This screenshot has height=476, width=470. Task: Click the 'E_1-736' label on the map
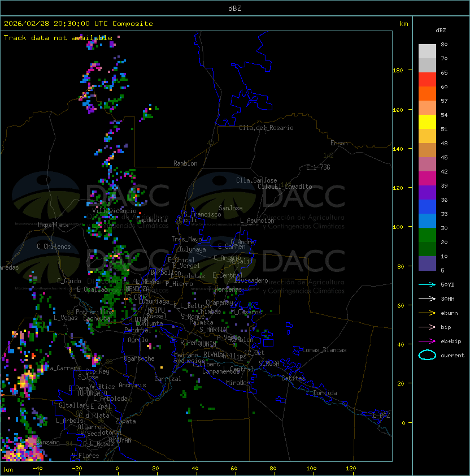[x=318, y=167]
